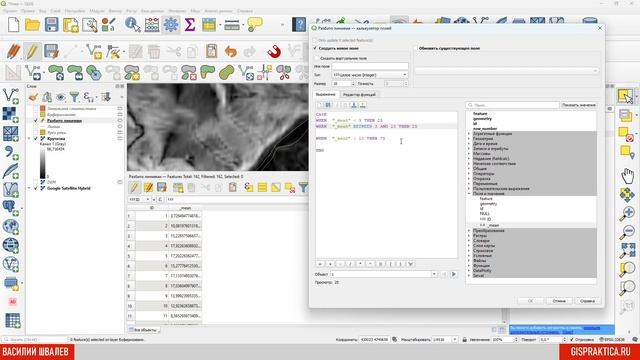The image size is (640, 360).
Task: Show the DEM layer via its checkbox
Action: (x=36, y=182)
